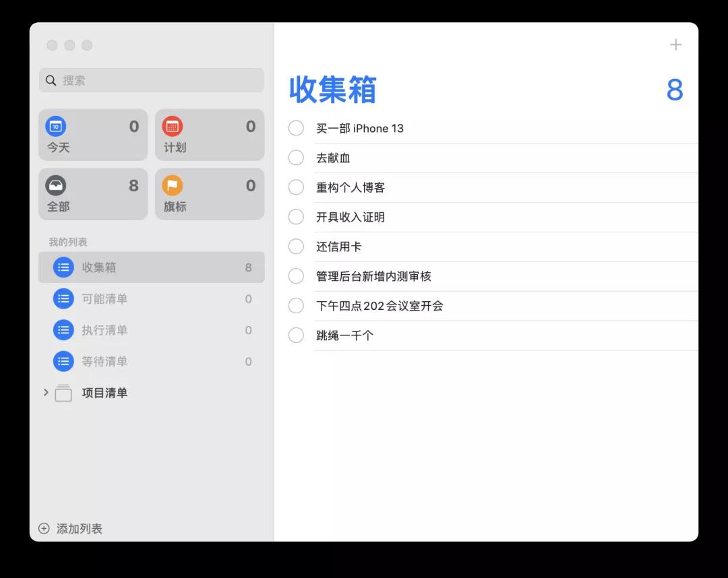Screen dimensions: 728x578
Task: Mark 还信用卡 as done
Action: [296, 247]
